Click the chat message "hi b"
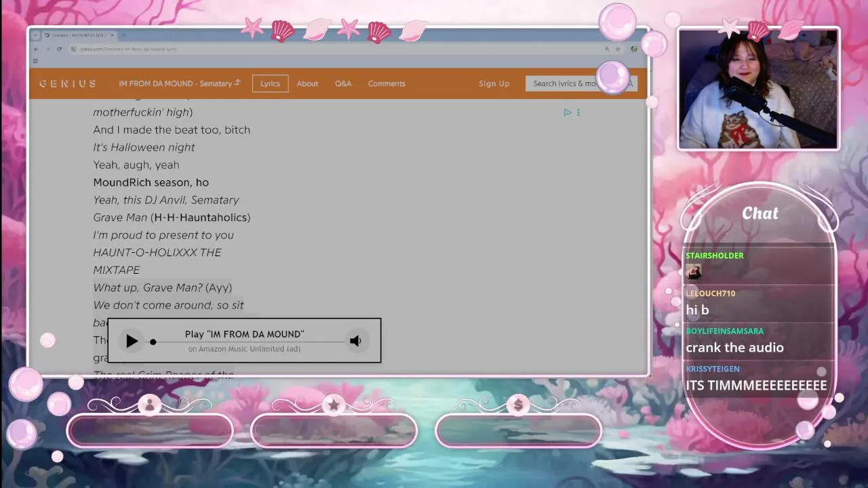 click(x=697, y=310)
